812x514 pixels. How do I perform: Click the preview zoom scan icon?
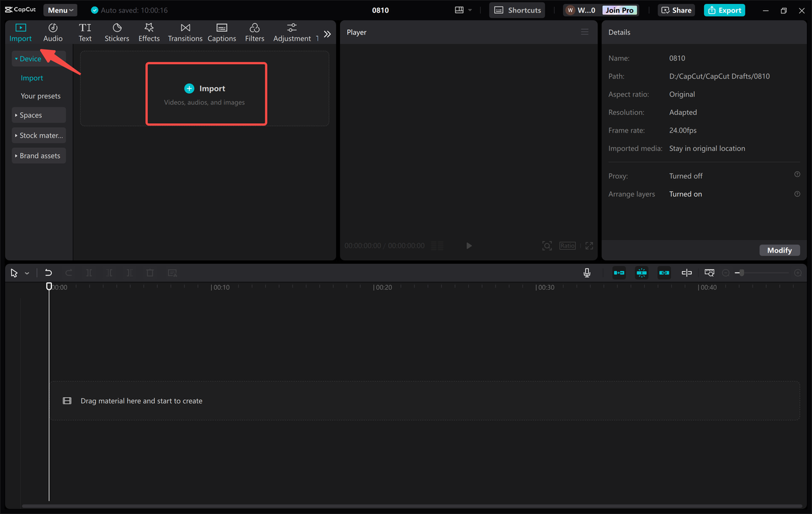coord(547,246)
